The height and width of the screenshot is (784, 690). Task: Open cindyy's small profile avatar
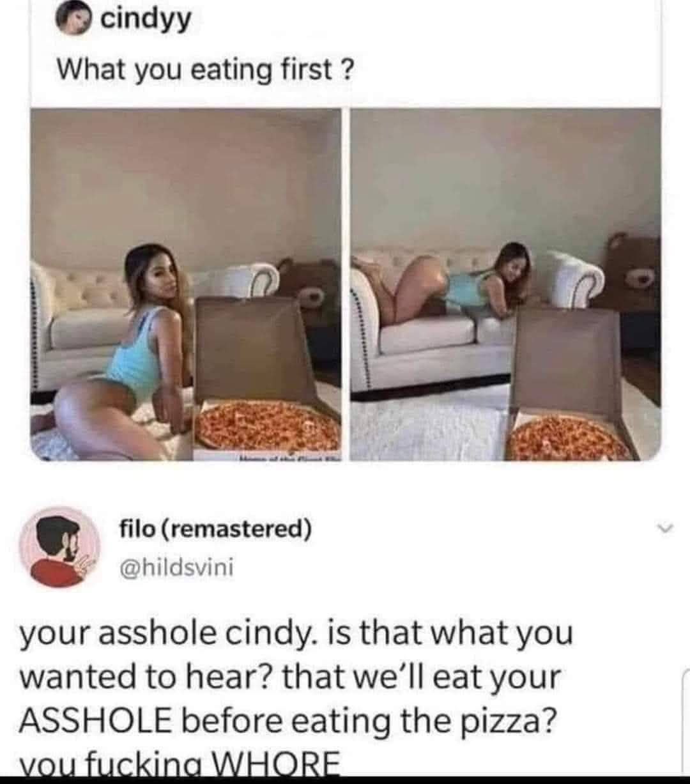tap(75, 20)
